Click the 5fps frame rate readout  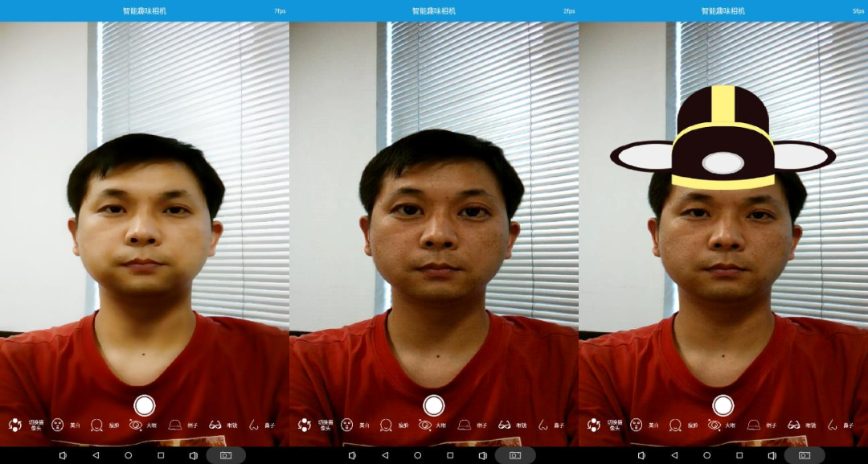(x=858, y=11)
